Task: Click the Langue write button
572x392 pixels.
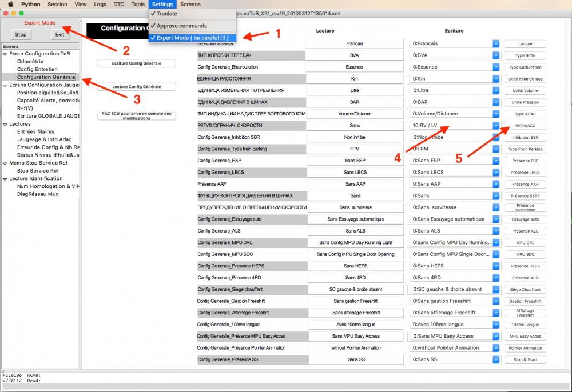Action: tap(525, 44)
